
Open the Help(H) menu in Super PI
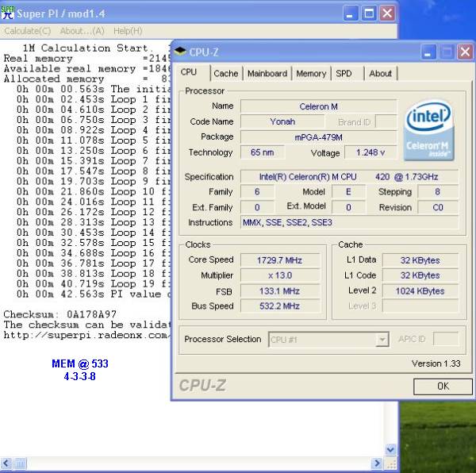coord(128,31)
